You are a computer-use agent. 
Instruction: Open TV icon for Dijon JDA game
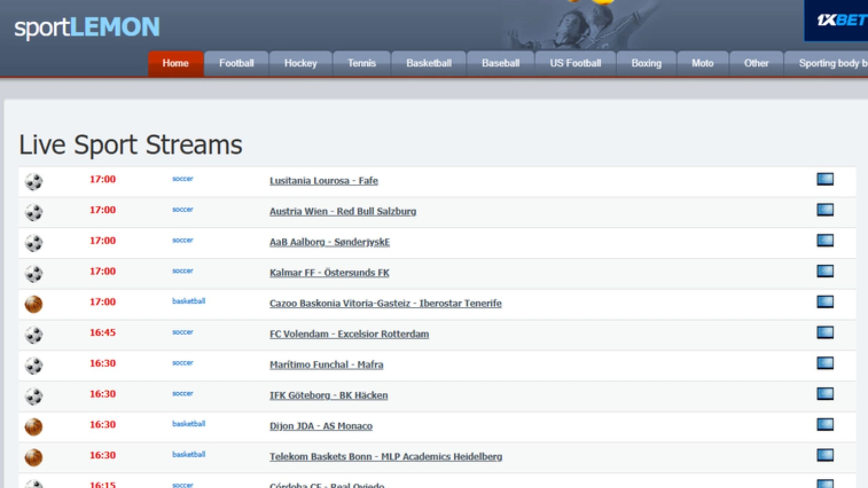point(825,424)
